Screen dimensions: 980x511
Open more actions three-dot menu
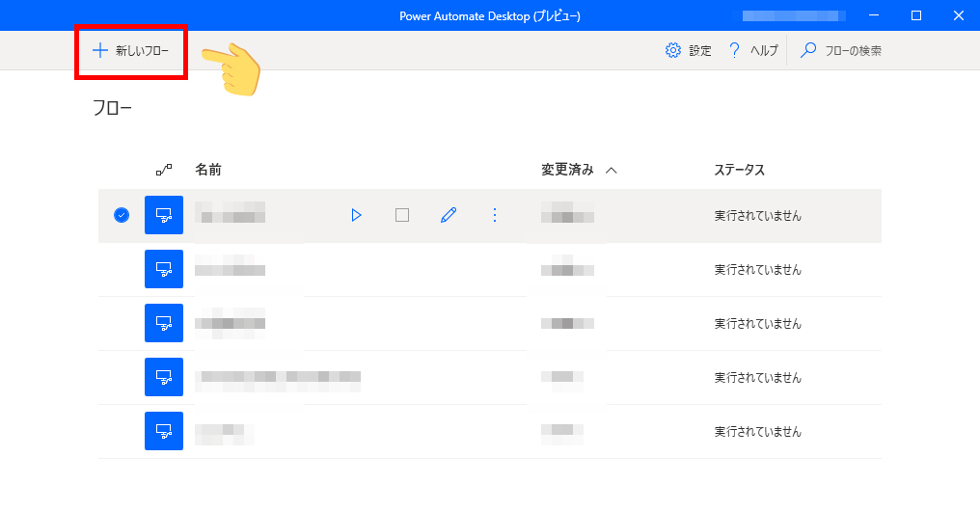[495, 216]
